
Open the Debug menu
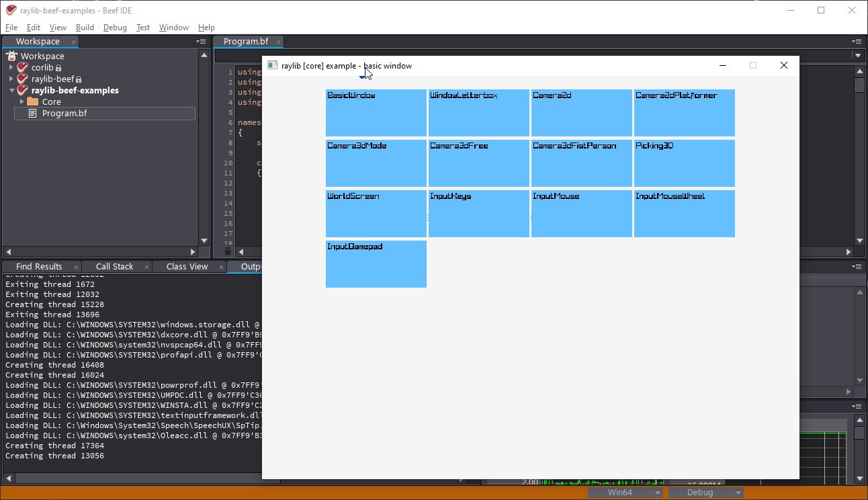pyautogui.click(x=115, y=28)
